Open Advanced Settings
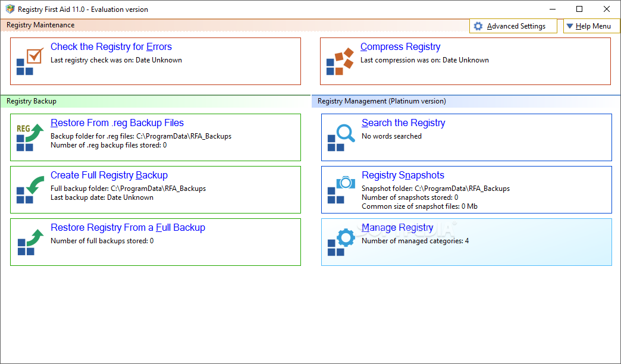Viewport: 621px width, 364px height. tap(513, 26)
